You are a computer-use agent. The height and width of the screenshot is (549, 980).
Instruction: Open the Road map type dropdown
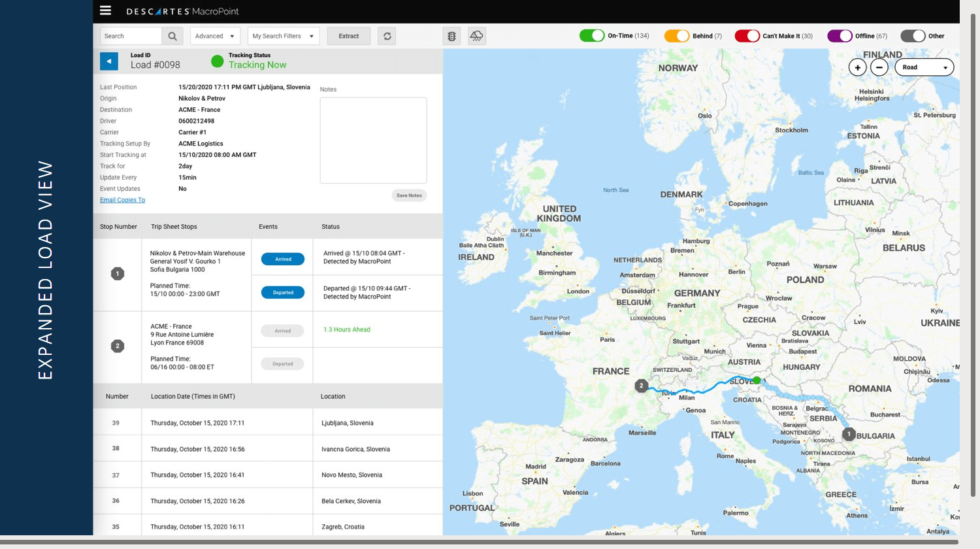click(924, 67)
